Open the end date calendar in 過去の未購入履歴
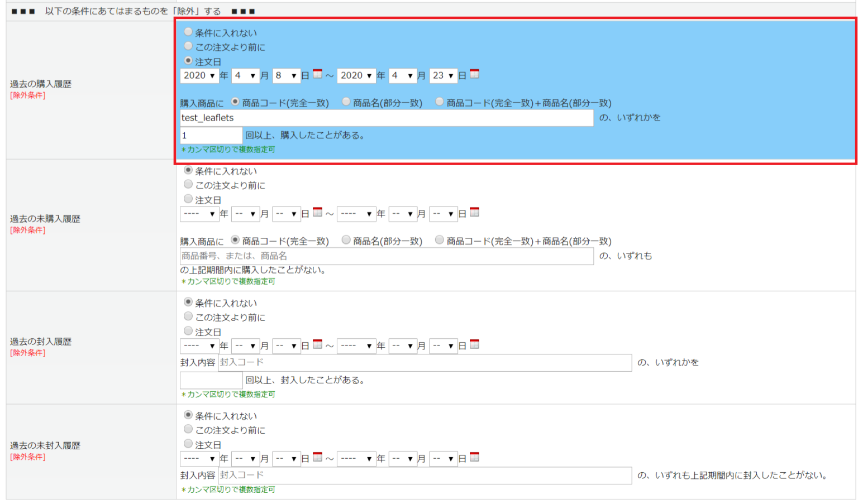Image resolution: width=858 pixels, height=504 pixels. coord(474,213)
